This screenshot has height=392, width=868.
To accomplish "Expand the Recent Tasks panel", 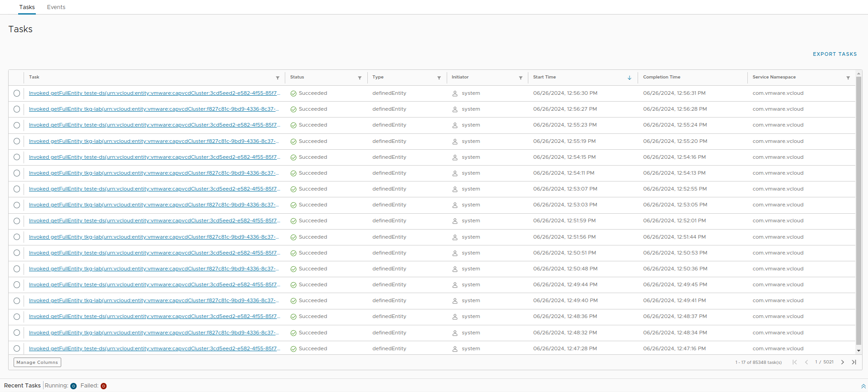I will 863,386.
